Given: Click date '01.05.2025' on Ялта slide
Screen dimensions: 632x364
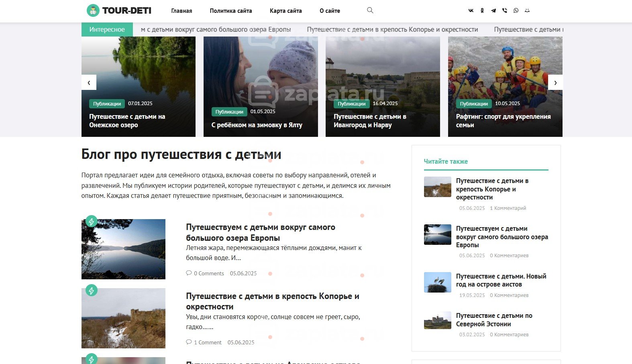Looking at the screenshot, I should coord(263,112).
